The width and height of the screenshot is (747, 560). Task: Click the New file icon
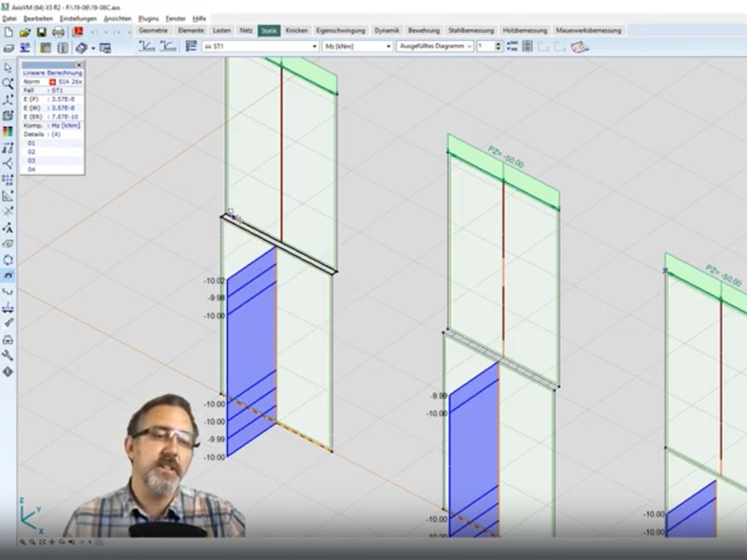tap(8, 32)
